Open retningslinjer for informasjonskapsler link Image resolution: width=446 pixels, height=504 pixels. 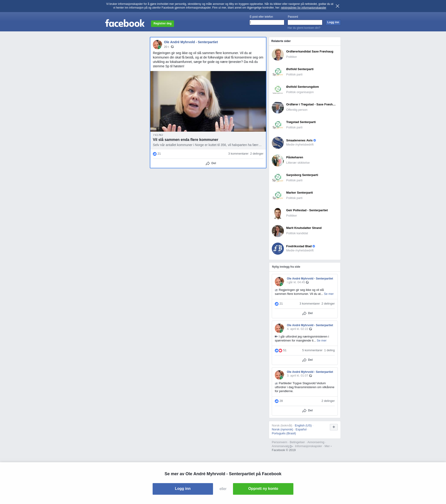303,8
